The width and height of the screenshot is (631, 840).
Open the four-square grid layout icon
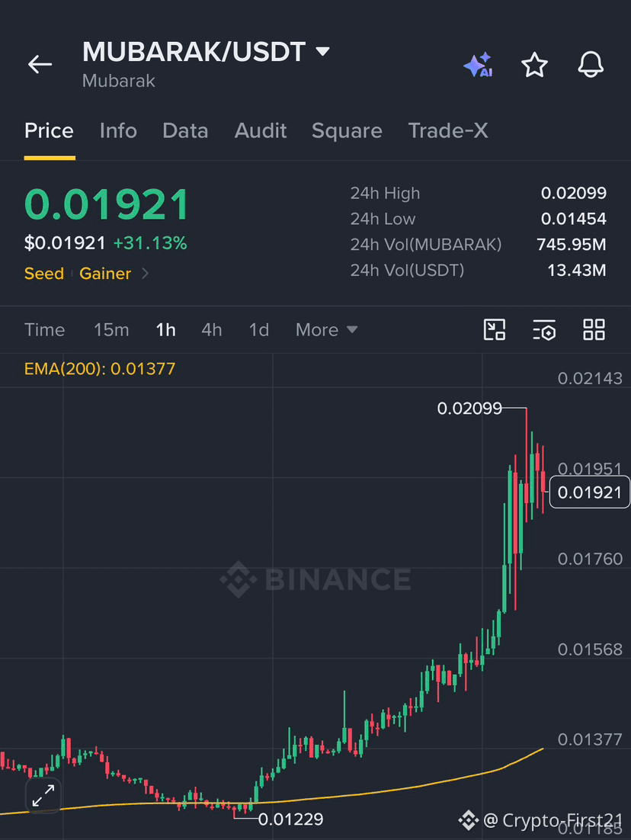coord(594,329)
